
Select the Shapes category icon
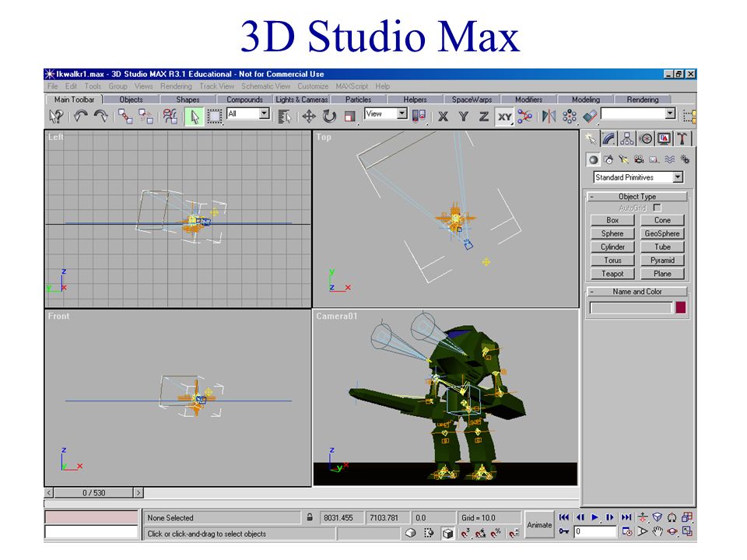pyautogui.click(x=608, y=159)
